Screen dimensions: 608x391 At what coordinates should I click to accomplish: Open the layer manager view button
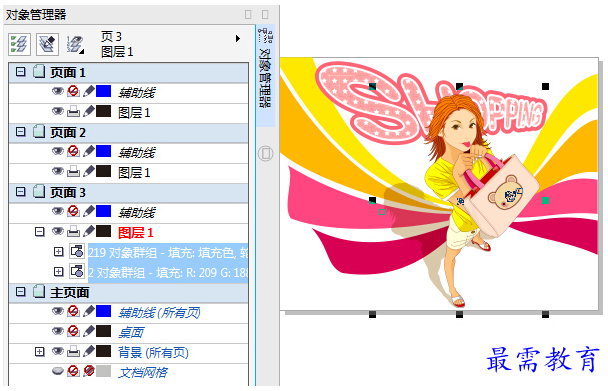(x=75, y=44)
